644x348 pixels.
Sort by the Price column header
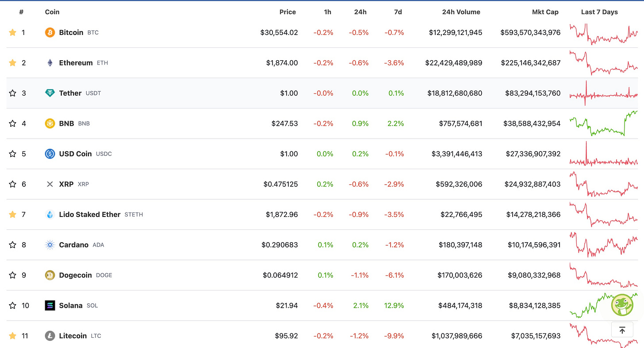(287, 12)
